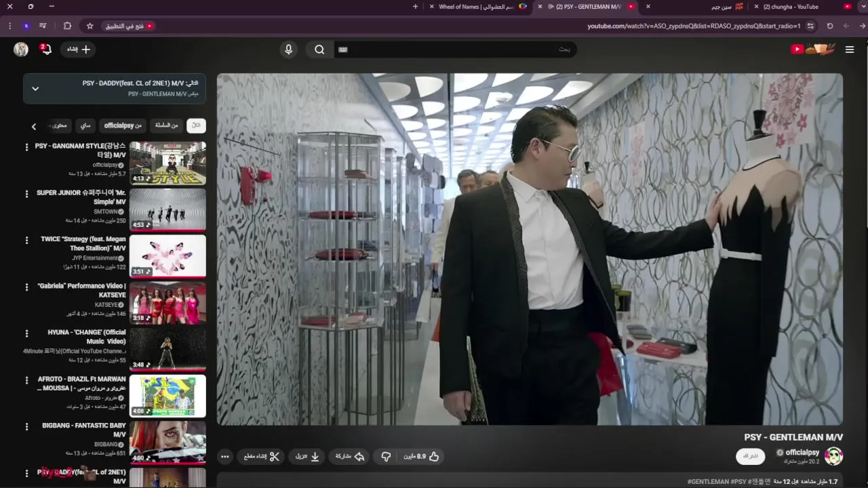Open the Create (إنشاء) button
Image resolution: width=868 pixels, height=488 pixels.
click(x=78, y=49)
